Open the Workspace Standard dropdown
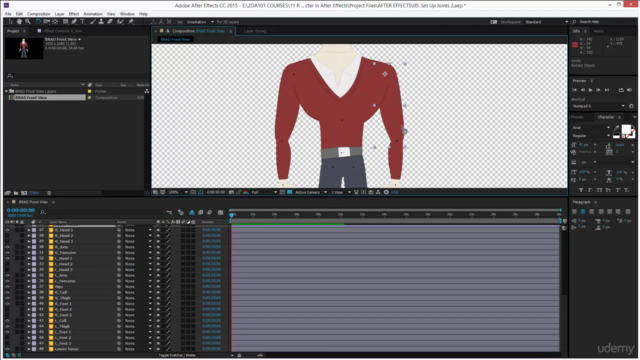This screenshot has width=640, height=360. pyautogui.click(x=547, y=22)
